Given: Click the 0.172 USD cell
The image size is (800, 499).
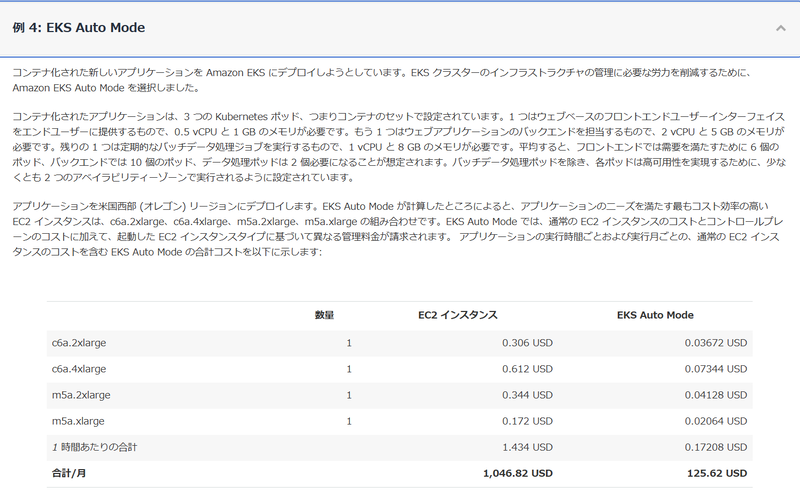Looking at the screenshot, I should [x=527, y=421].
